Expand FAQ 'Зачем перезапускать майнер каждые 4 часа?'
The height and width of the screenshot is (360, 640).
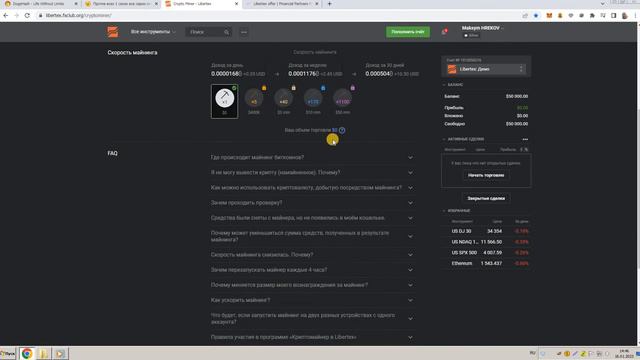point(312,270)
